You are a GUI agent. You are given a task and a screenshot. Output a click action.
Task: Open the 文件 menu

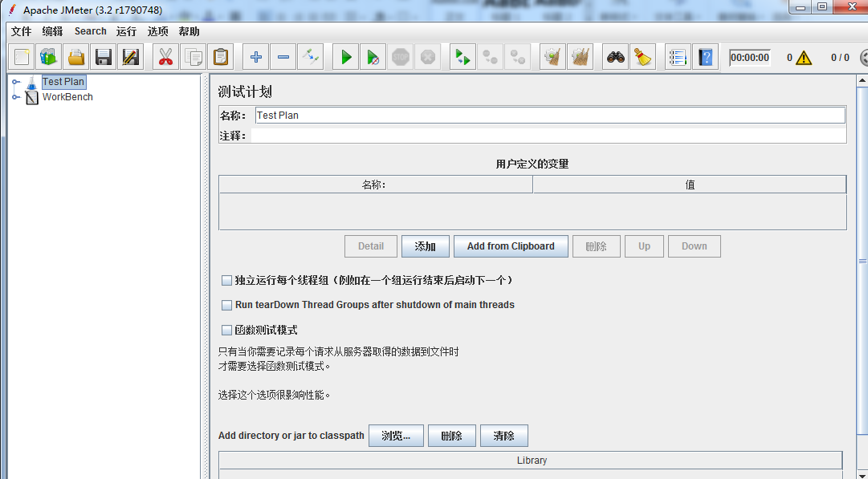click(x=22, y=31)
